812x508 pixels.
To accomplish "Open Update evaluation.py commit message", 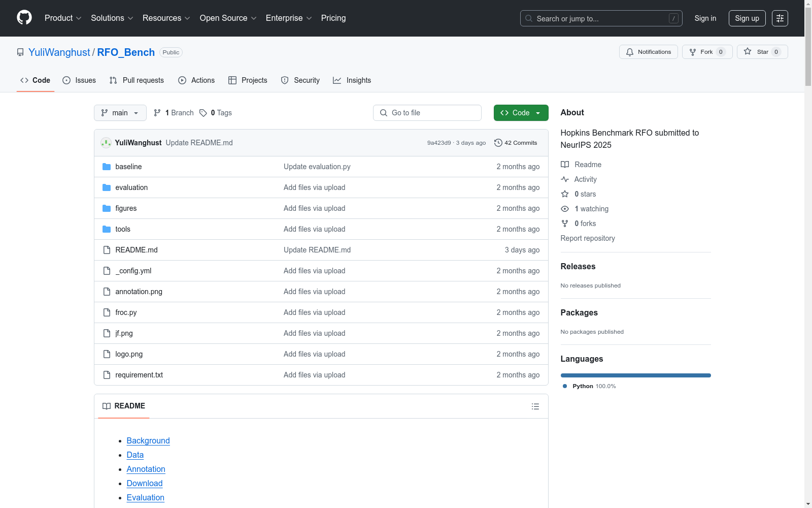I will click(317, 167).
